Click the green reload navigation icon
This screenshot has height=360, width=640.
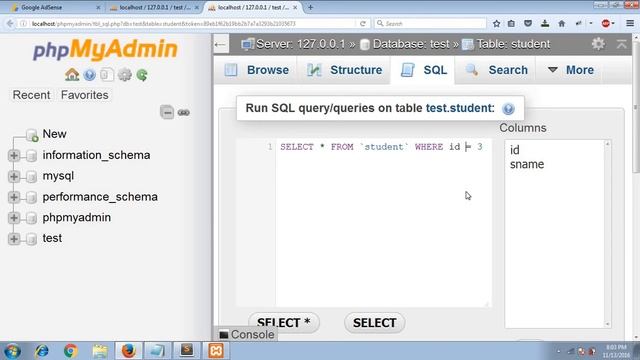(142, 75)
